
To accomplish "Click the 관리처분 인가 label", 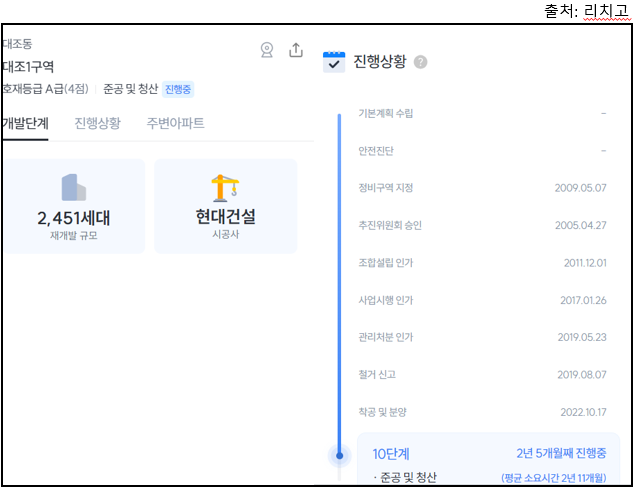I will pyautogui.click(x=385, y=337).
